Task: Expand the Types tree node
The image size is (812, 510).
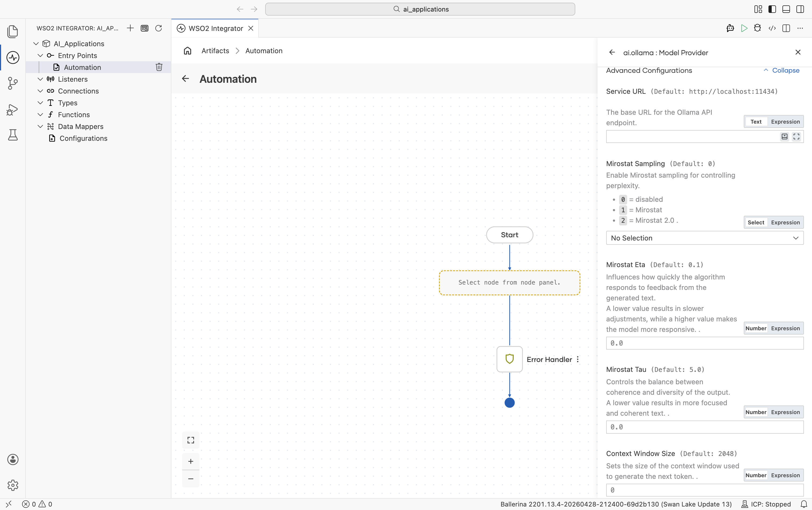Action: point(41,103)
